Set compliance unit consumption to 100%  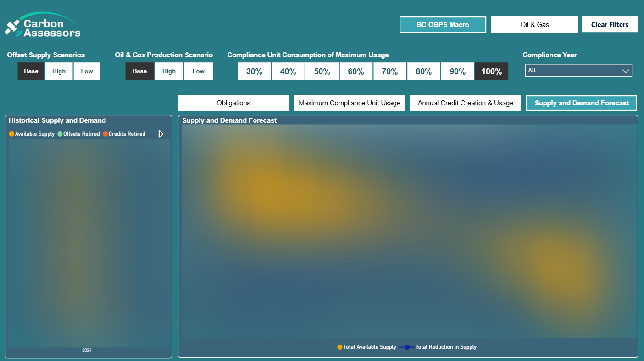point(491,71)
